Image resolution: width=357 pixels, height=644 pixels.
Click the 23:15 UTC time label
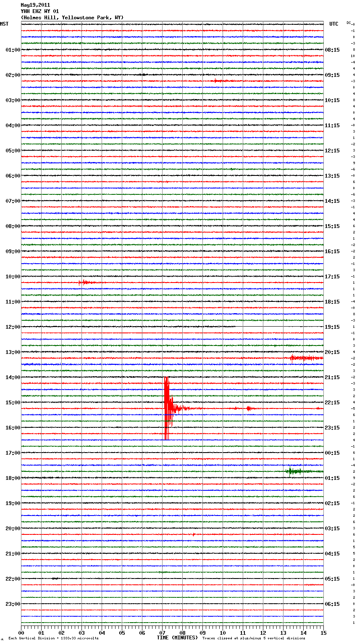click(332, 428)
